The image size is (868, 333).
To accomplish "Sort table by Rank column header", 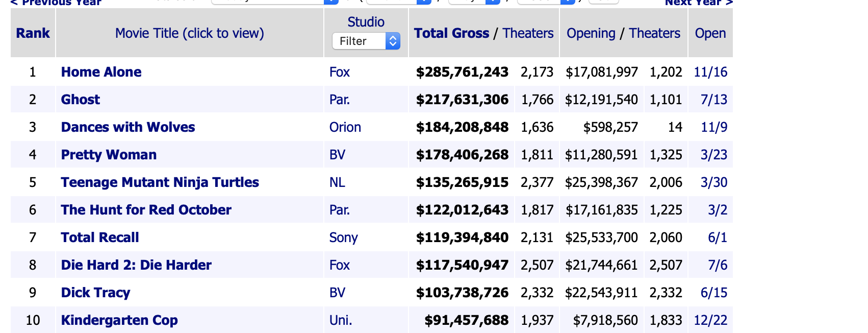I will 33,33.
